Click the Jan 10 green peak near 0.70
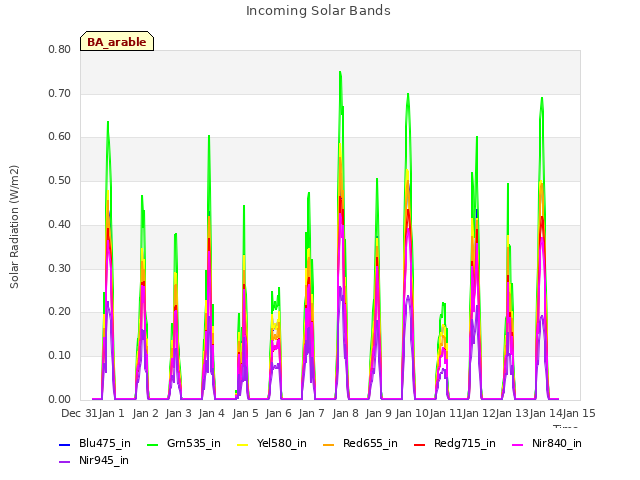Screen dimensions: 640x480 coord(408,94)
